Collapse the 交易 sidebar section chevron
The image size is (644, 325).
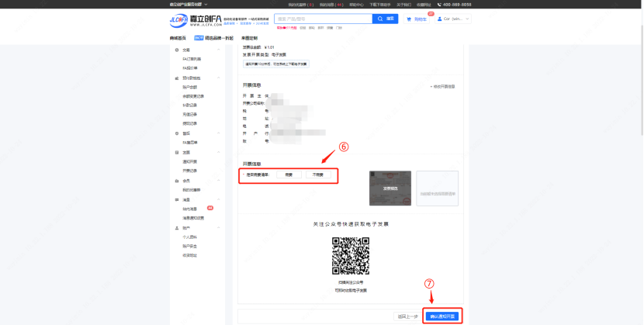click(219, 50)
